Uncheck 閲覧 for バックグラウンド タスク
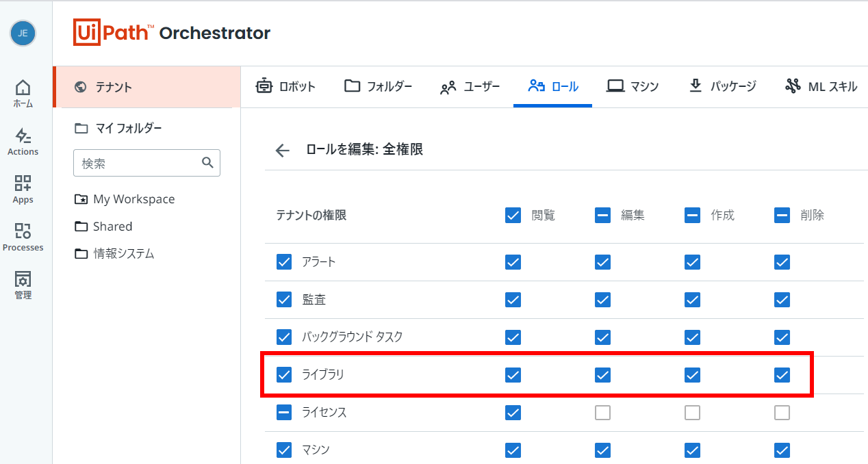Screen dimensions: 868x464 point(513,337)
